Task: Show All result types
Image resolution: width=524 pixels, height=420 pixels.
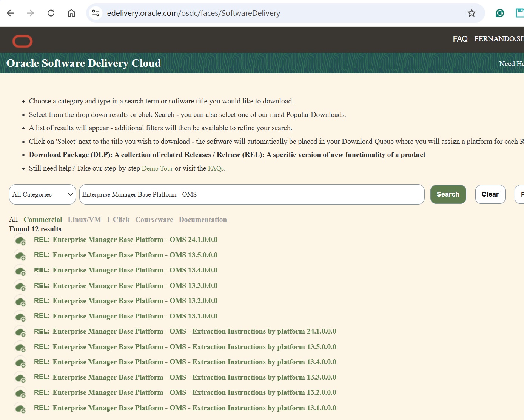Action: pyautogui.click(x=14, y=219)
